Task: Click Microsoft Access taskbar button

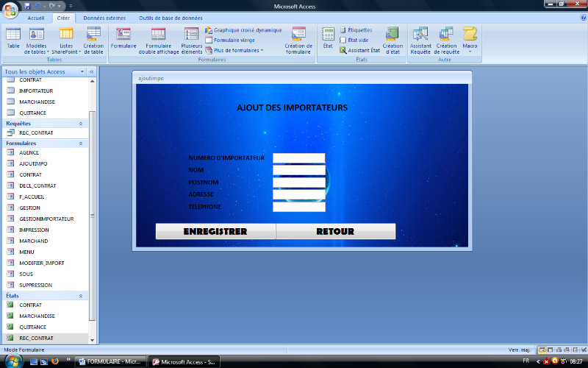Action: [x=184, y=362]
